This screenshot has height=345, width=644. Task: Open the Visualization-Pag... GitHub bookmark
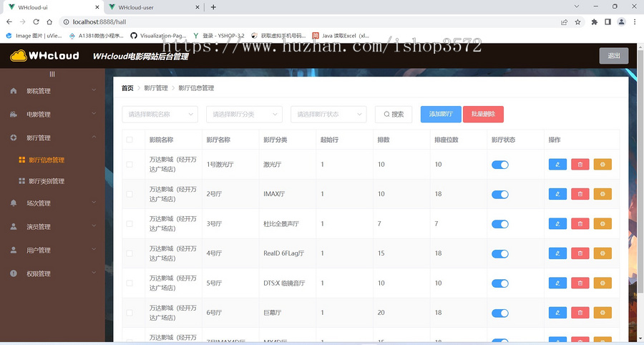[158, 36]
